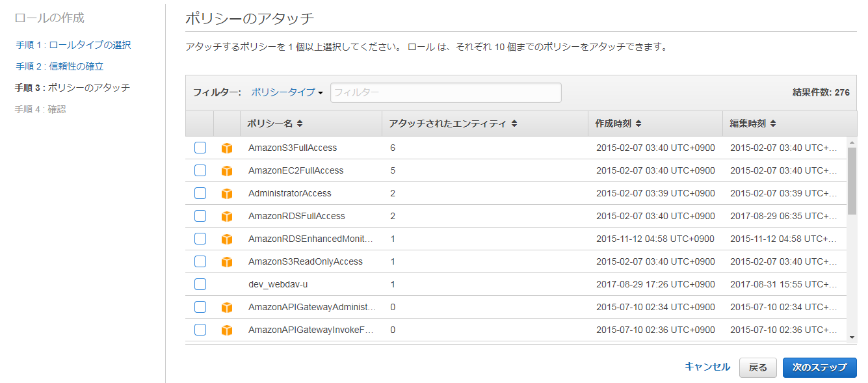Click the icon beside AmazonAPIGatewayInvokeF... policy
Viewport: 868px width, 383px height.
click(x=226, y=330)
